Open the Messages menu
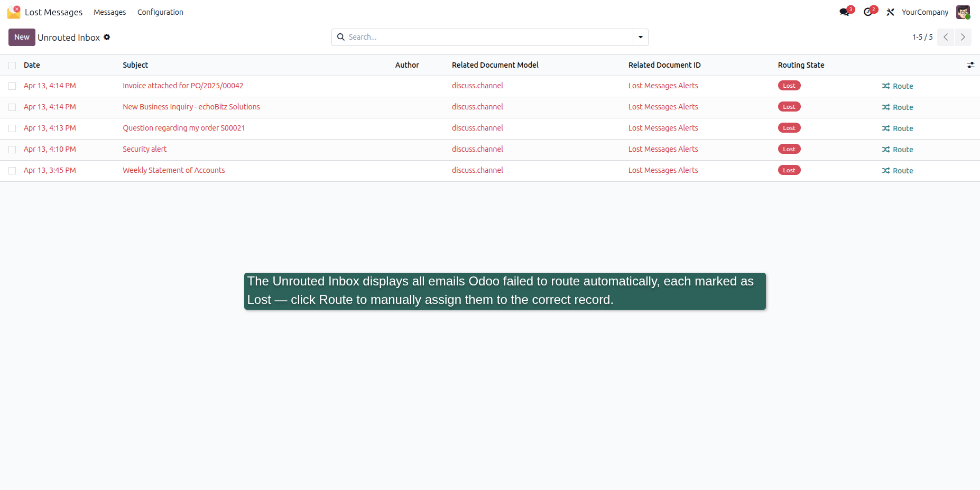This screenshot has width=980, height=490. [110, 12]
